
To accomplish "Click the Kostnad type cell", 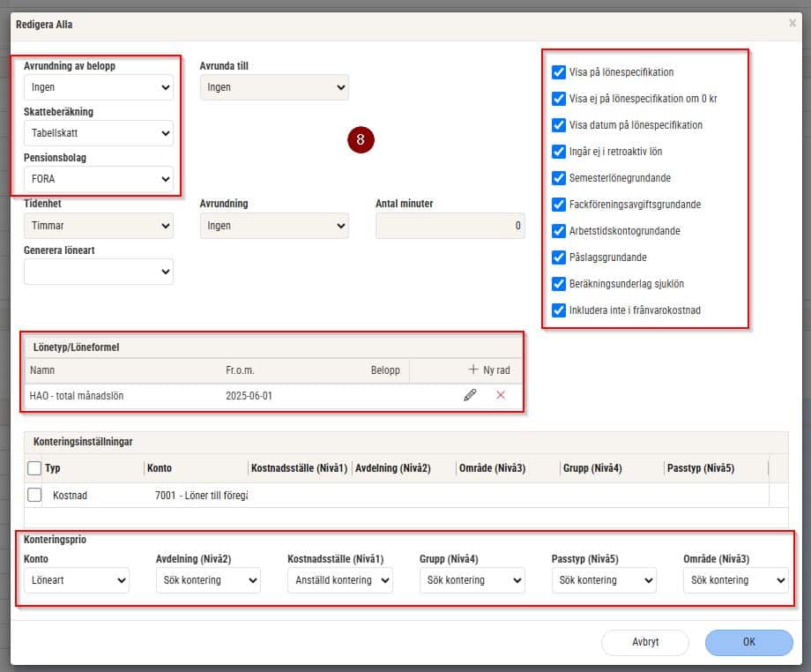I will [x=70, y=496].
